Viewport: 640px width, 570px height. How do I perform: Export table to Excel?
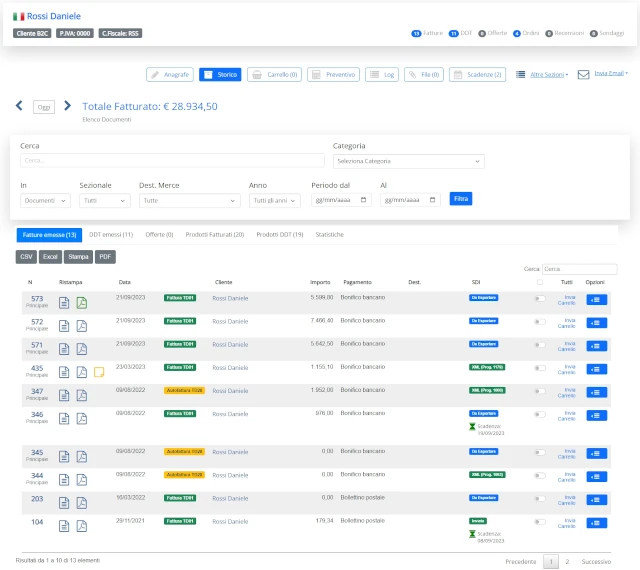click(x=50, y=257)
